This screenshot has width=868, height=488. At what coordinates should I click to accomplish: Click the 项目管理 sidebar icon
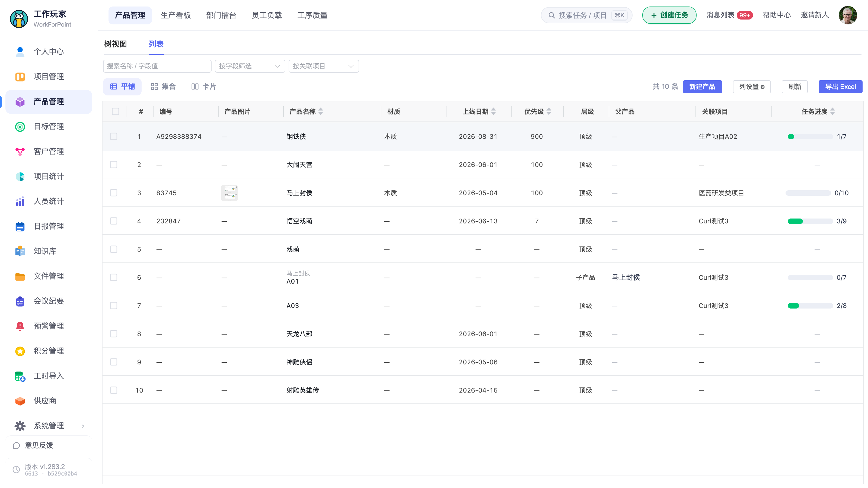pos(20,76)
